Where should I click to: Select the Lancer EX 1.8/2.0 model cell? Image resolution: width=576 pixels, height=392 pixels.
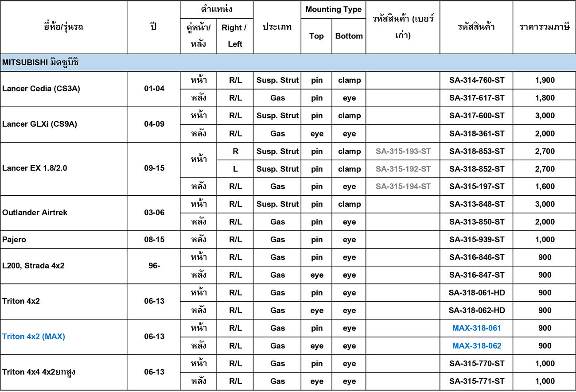coord(64,169)
